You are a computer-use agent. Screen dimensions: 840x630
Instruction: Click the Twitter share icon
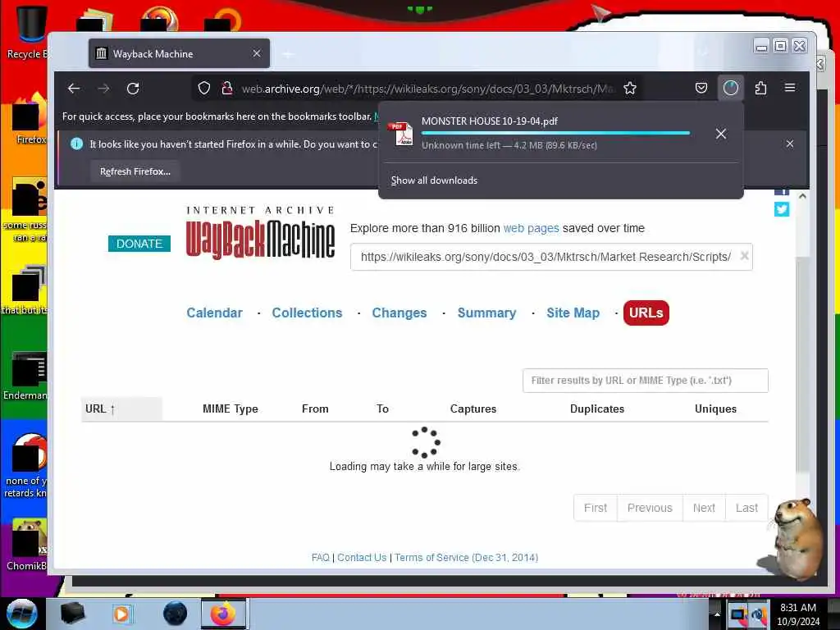coord(782,209)
